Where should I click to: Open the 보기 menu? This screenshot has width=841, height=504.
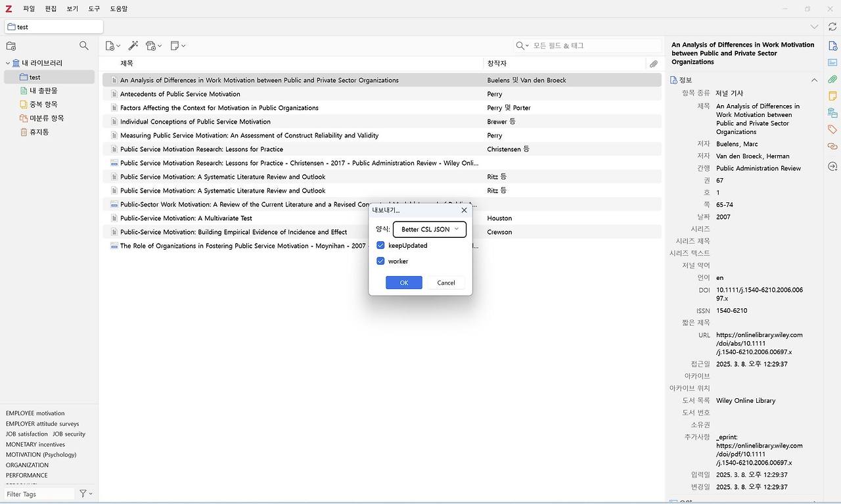pos(72,9)
